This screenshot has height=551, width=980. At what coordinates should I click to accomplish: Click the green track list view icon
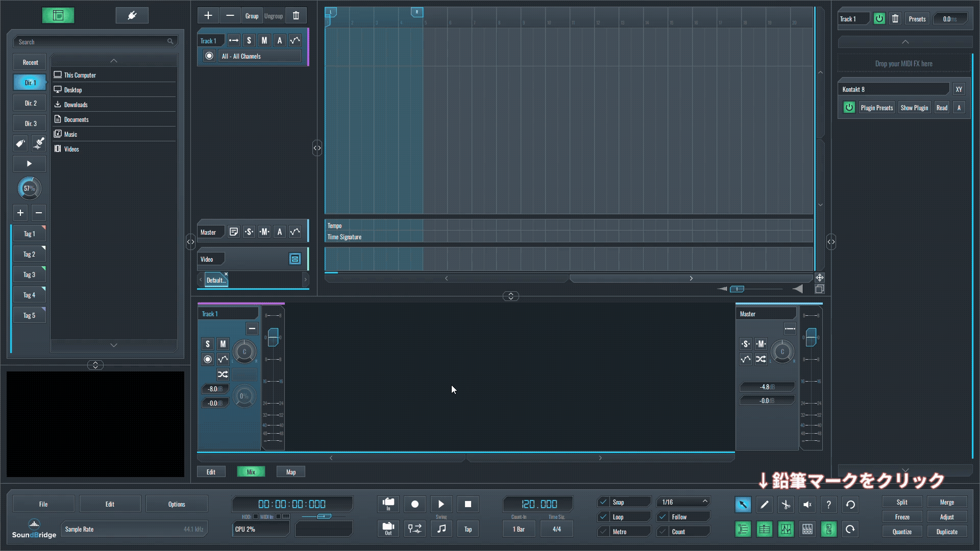coord(743,529)
